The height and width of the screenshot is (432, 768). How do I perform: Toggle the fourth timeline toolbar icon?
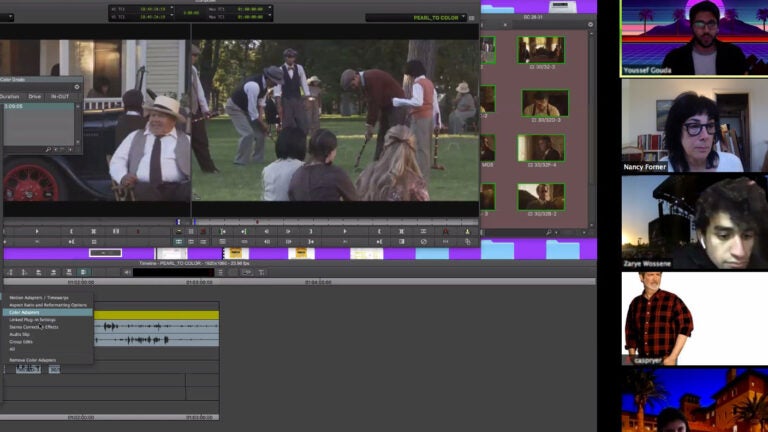(x=53, y=272)
